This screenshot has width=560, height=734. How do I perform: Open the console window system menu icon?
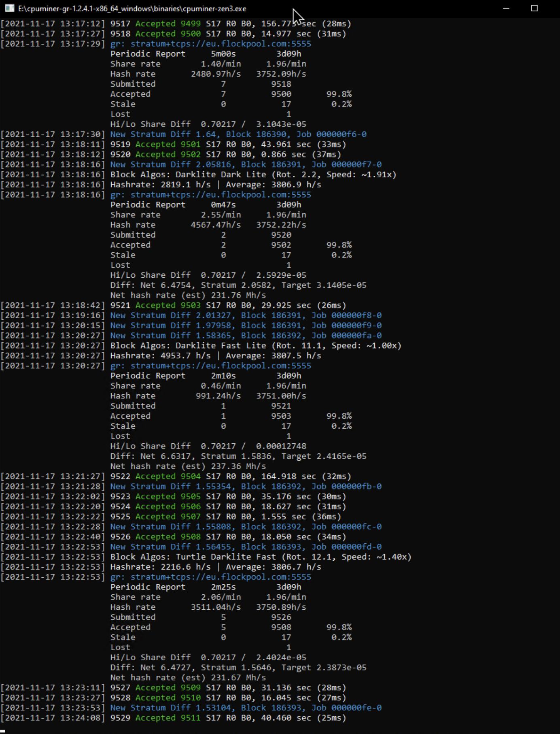point(10,9)
